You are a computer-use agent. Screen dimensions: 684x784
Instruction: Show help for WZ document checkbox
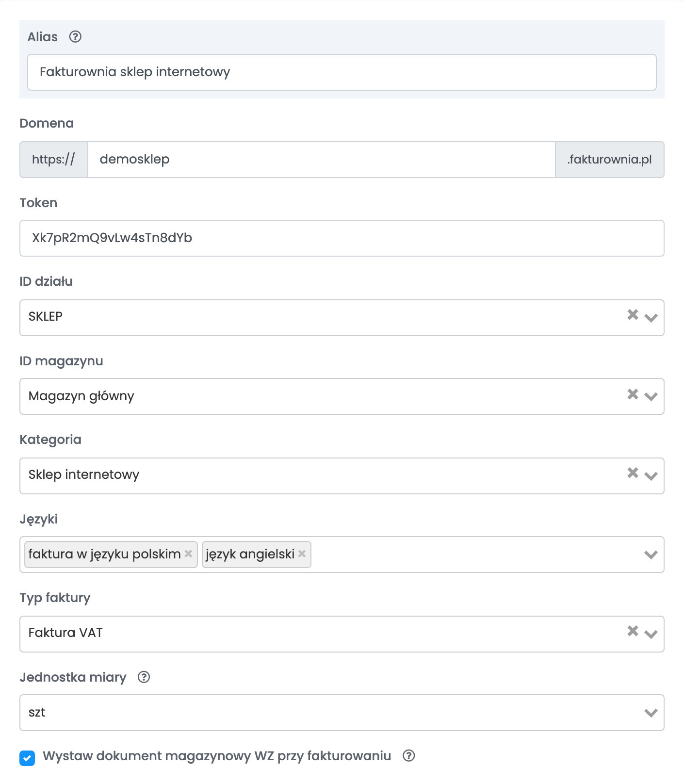coord(409,755)
